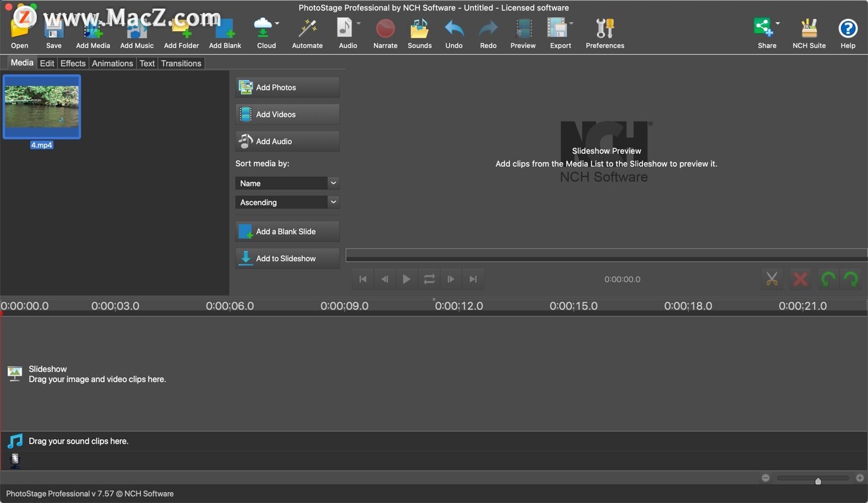The image size is (868, 503).
Task: Click the Add to Slideshow button
Action: [x=287, y=258]
